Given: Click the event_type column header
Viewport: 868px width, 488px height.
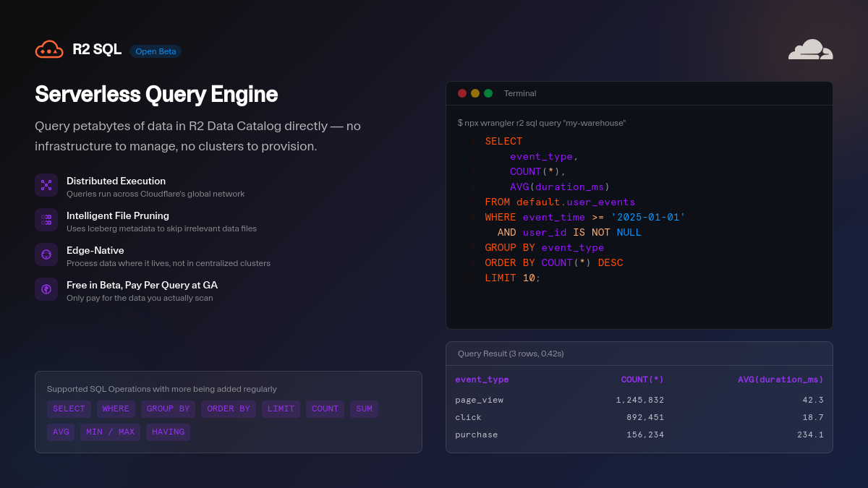Looking at the screenshot, I should coord(482,380).
